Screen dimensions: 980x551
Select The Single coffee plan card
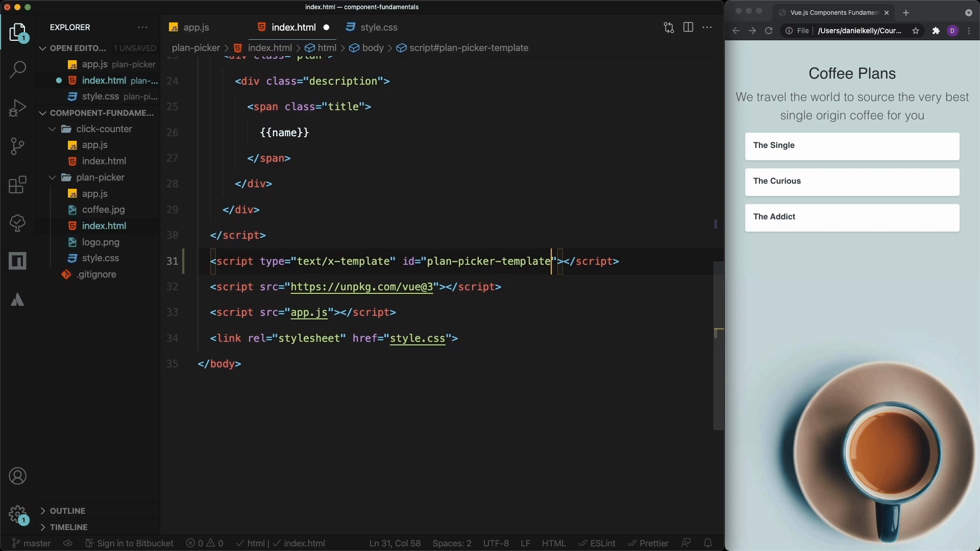click(x=852, y=146)
